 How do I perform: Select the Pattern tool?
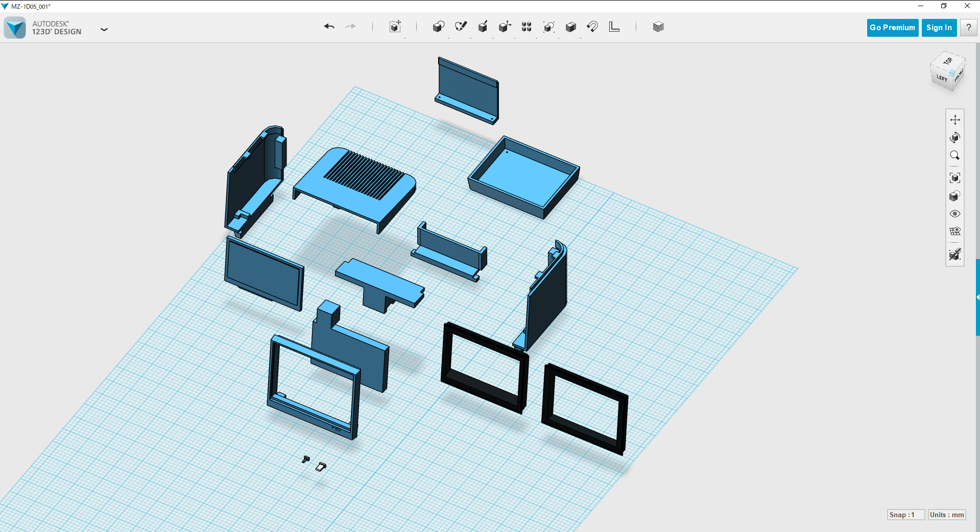click(x=527, y=27)
